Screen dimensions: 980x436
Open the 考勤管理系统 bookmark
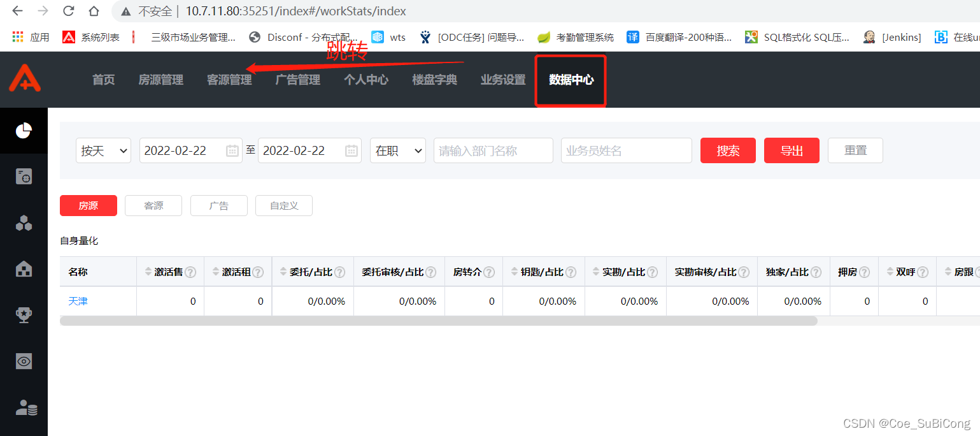[x=576, y=37]
